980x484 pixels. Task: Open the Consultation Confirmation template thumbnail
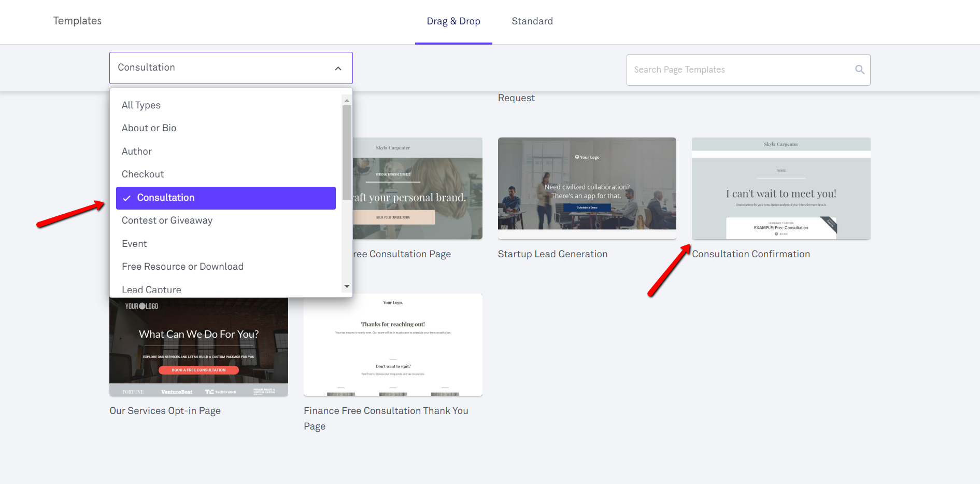780,188
